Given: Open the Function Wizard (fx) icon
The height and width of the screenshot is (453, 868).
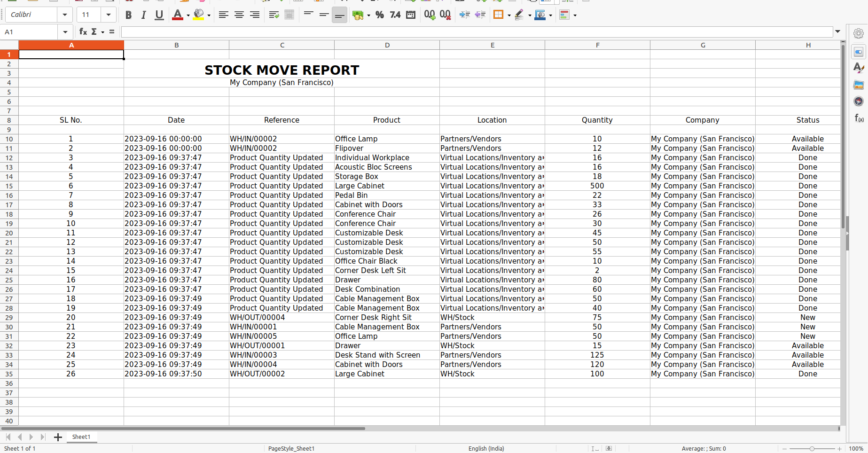Looking at the screenshot, I should tap(83, 31).
